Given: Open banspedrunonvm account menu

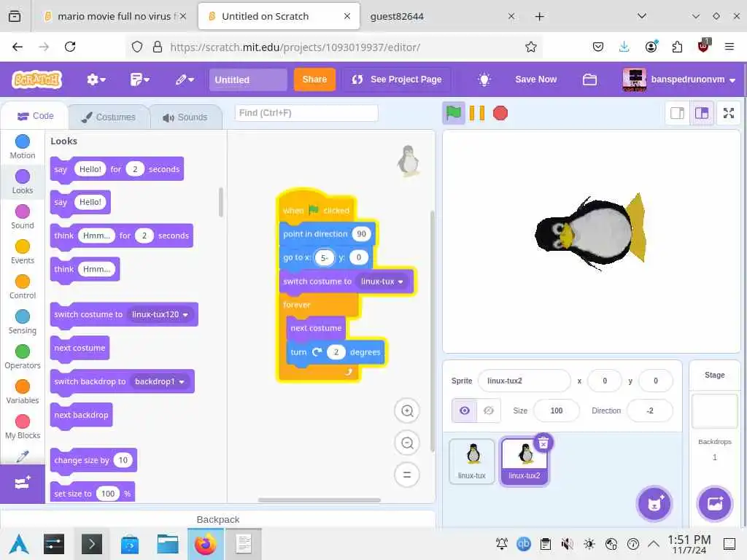Looking at the screenshot, I should tap(679, 79).
